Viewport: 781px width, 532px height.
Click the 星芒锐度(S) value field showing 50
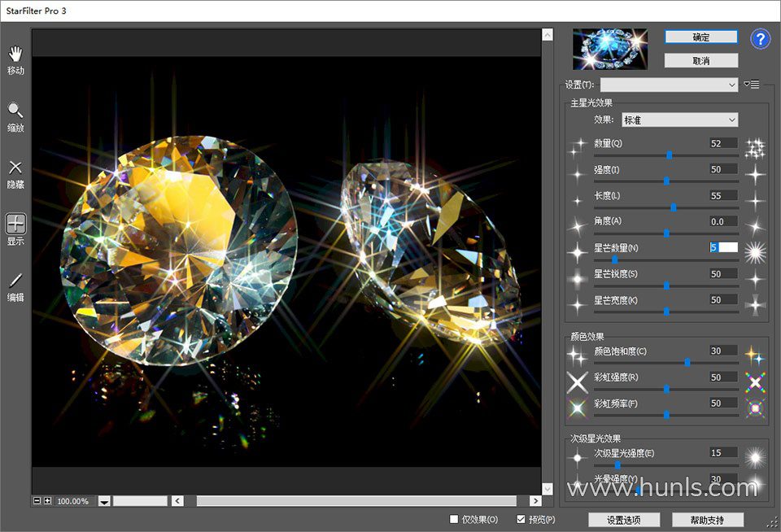coord(723,273)
